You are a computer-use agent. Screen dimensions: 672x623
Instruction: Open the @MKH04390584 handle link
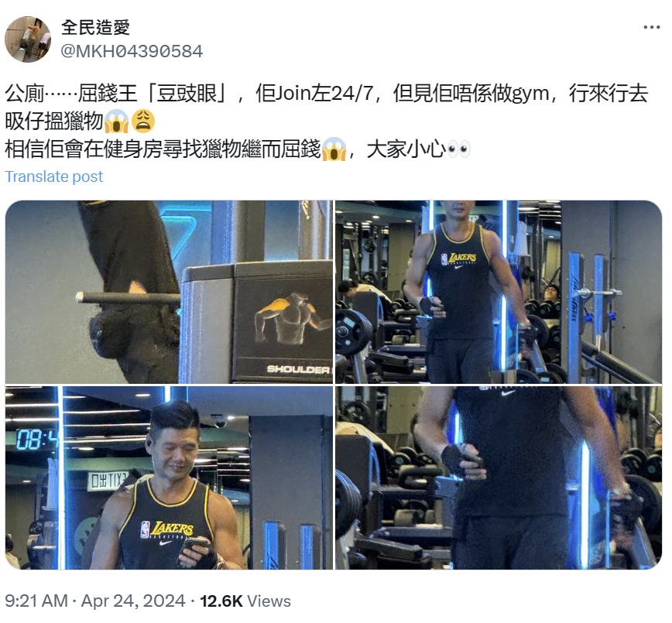(x=132, y=51)
